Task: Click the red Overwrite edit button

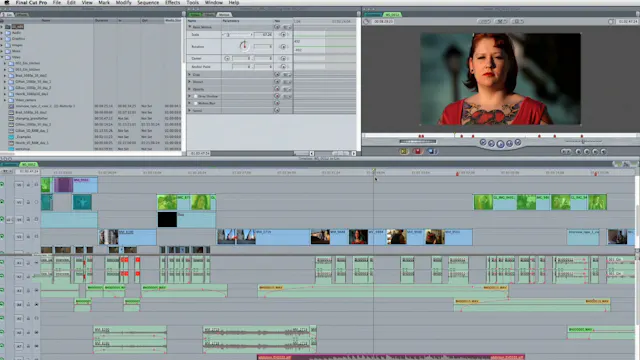Action: pos(417,151)
